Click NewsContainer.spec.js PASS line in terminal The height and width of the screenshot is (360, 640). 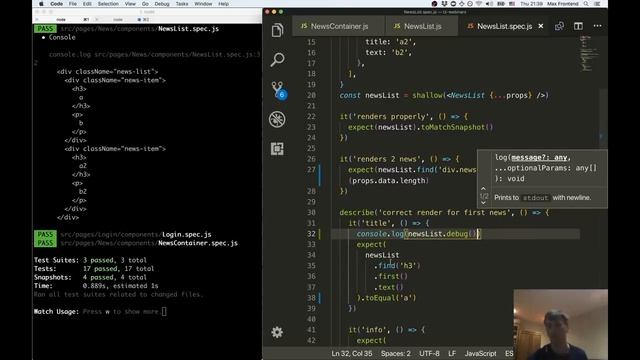[x=136, y=243]
